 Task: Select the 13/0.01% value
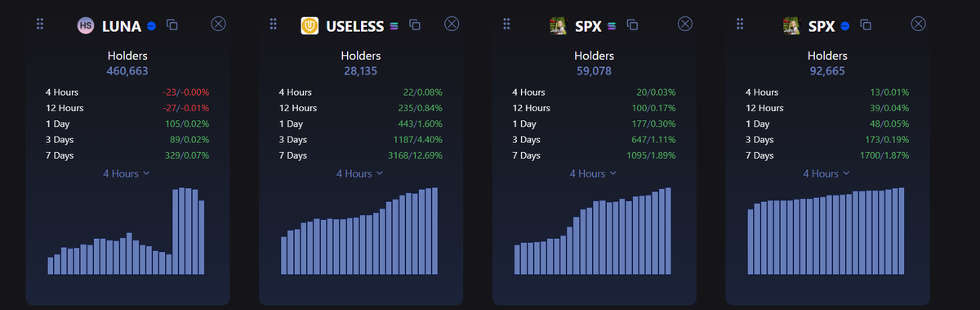(890, 92)
